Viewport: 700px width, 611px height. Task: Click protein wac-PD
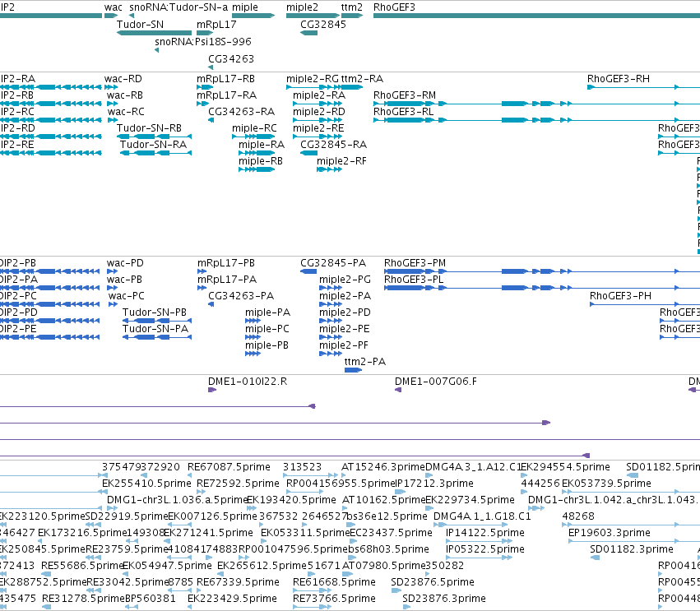tap(125, 263)
